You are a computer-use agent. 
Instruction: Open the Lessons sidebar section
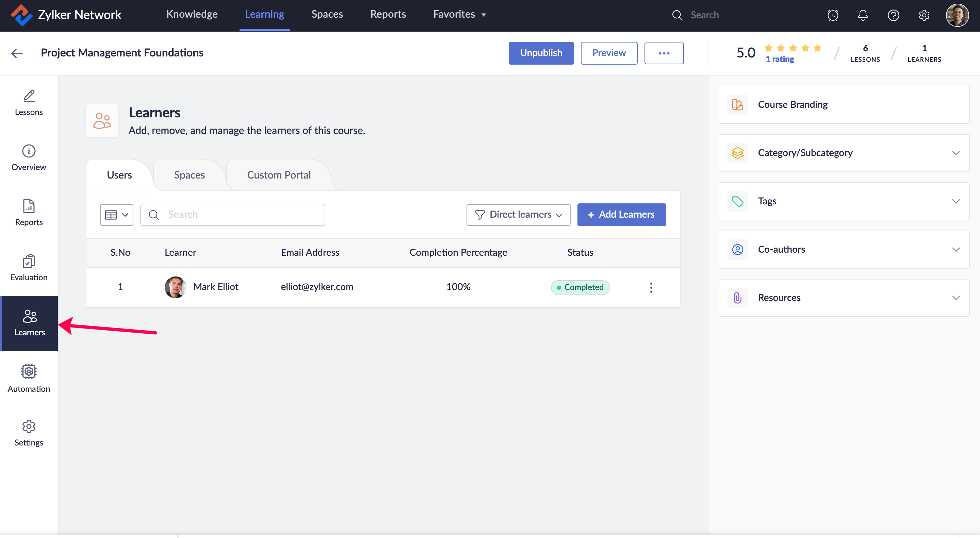click(29, 103)
